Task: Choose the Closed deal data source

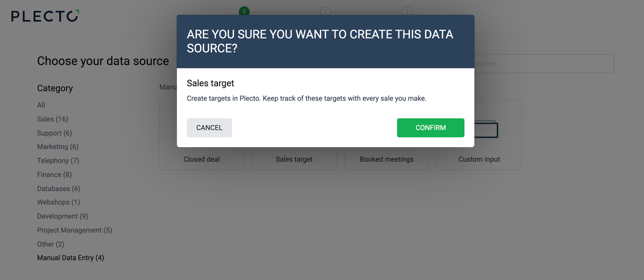Action: point(201,159)
